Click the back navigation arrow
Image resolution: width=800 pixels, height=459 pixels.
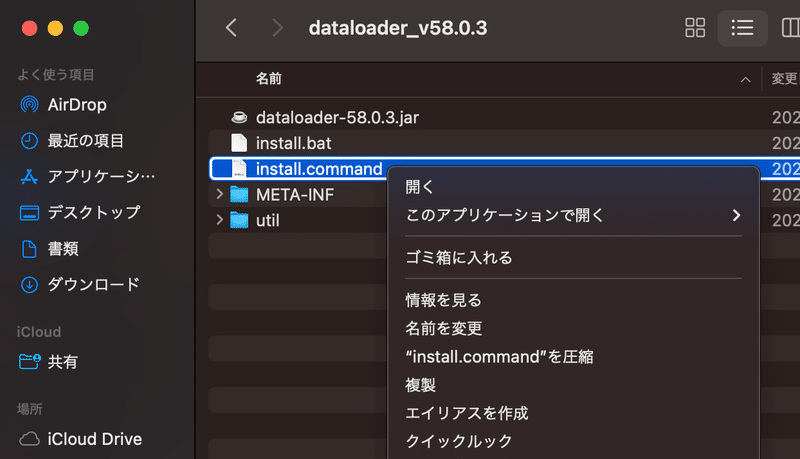231,28
